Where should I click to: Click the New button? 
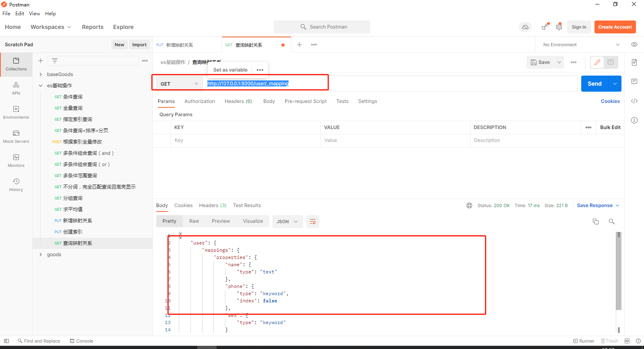pos(119,45)
